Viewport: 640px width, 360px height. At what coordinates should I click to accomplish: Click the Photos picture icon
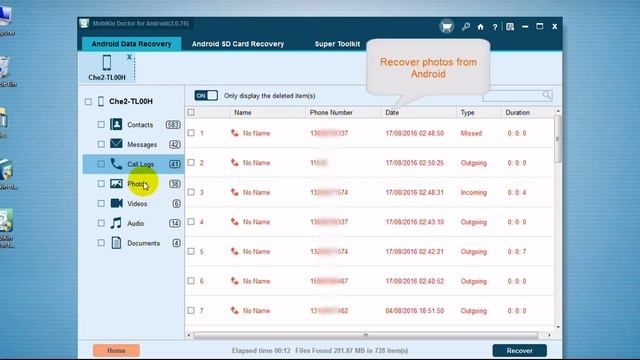pyautogui.click(x=116, y=184)
